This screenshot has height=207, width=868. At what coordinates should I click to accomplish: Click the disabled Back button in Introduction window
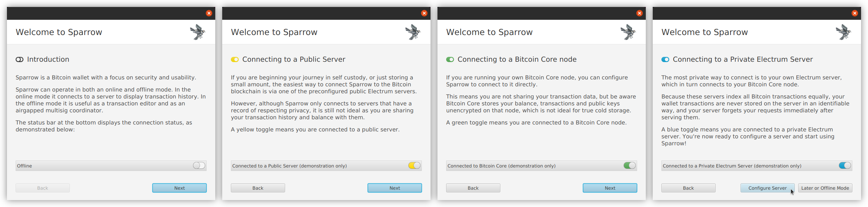pos(43,188)
